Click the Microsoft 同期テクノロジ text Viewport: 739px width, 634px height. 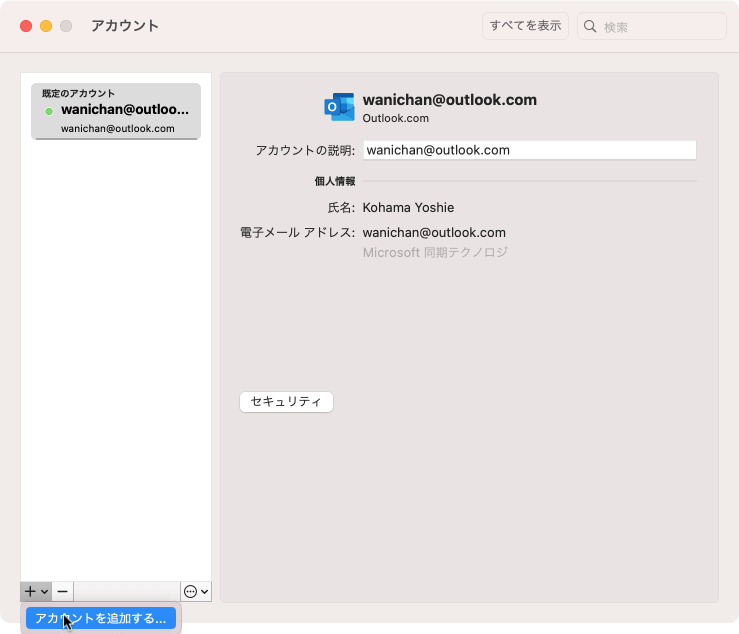click(x=435, y=253)
